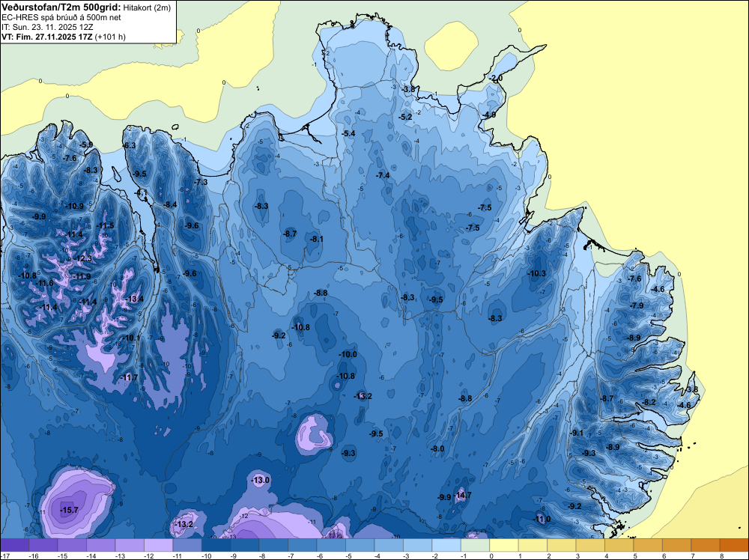Click the -14.7 temperature label
The image size is (749, 560).
pos(462,495)
